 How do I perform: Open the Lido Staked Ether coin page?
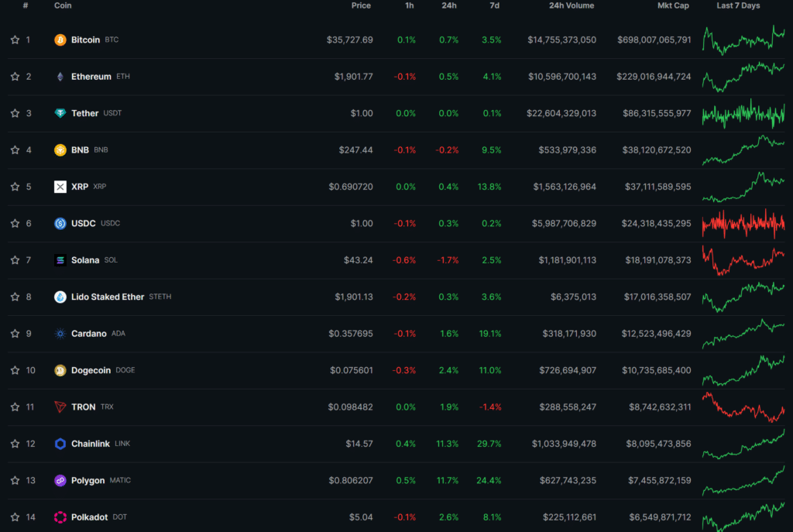point(108,297)
